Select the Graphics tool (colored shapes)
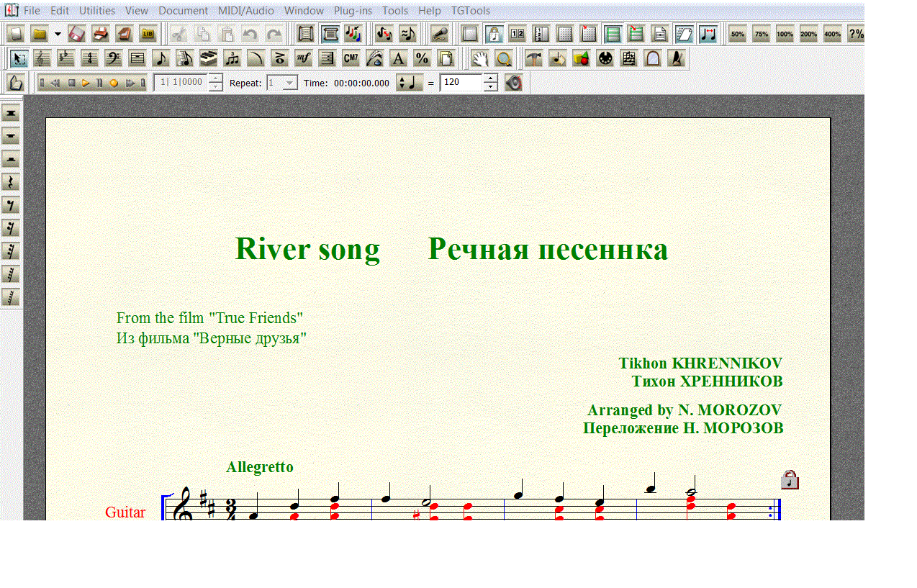This screenshot has width=917, height=588. pos(582,58)
